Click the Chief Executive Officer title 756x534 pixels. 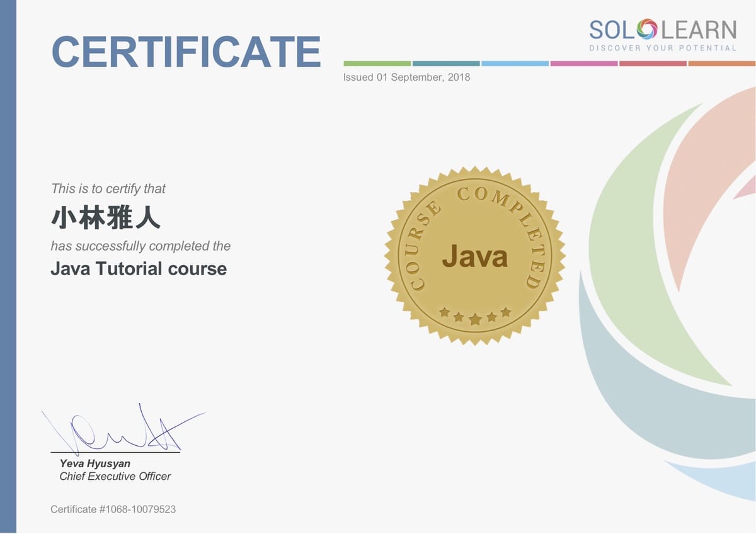tap(115, 477)
